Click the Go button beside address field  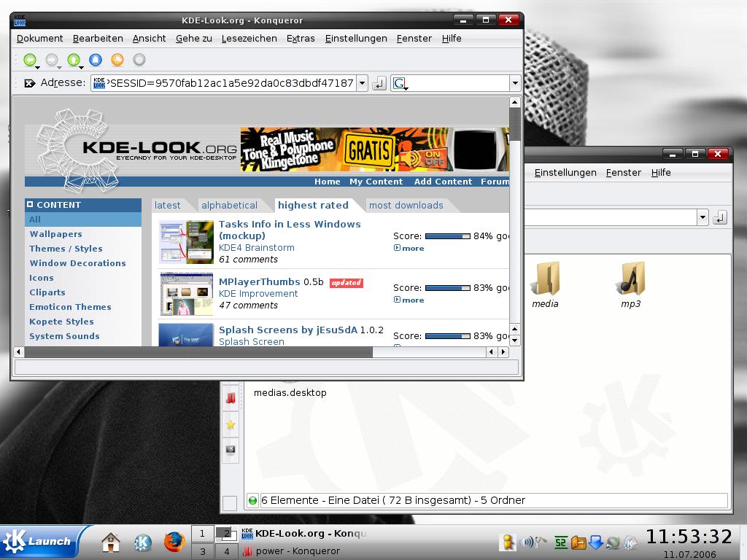click(x=379, y=83)
